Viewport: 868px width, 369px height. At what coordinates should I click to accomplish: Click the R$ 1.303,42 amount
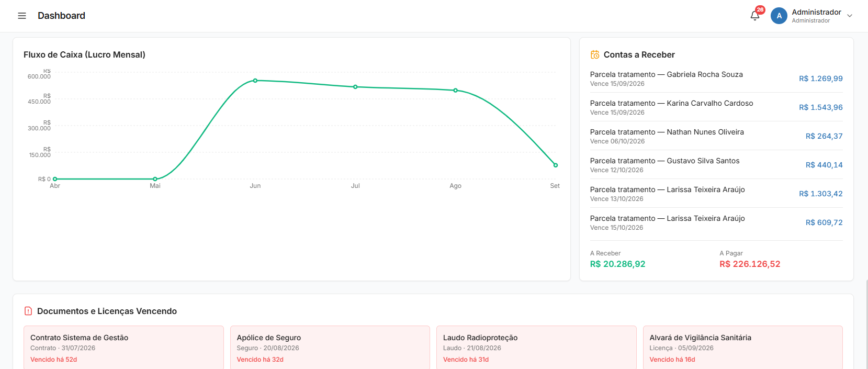click(820, 194)
